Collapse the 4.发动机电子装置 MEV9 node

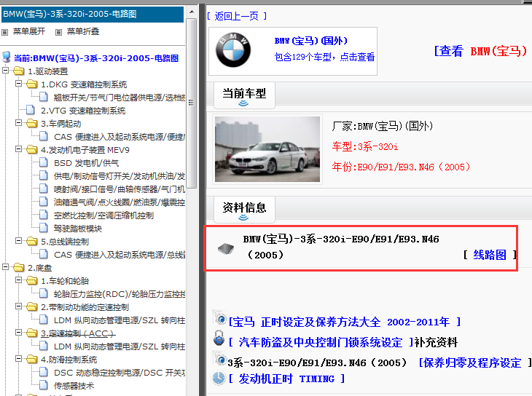19,148
